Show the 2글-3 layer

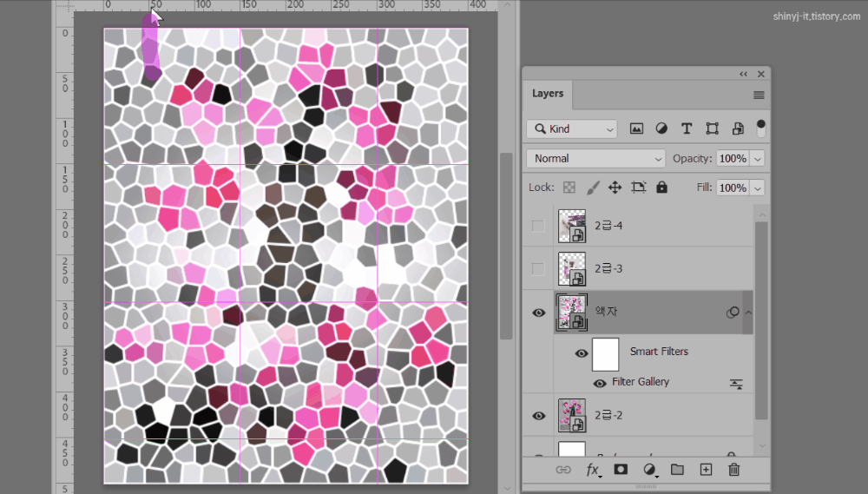[x=538, y=269]
